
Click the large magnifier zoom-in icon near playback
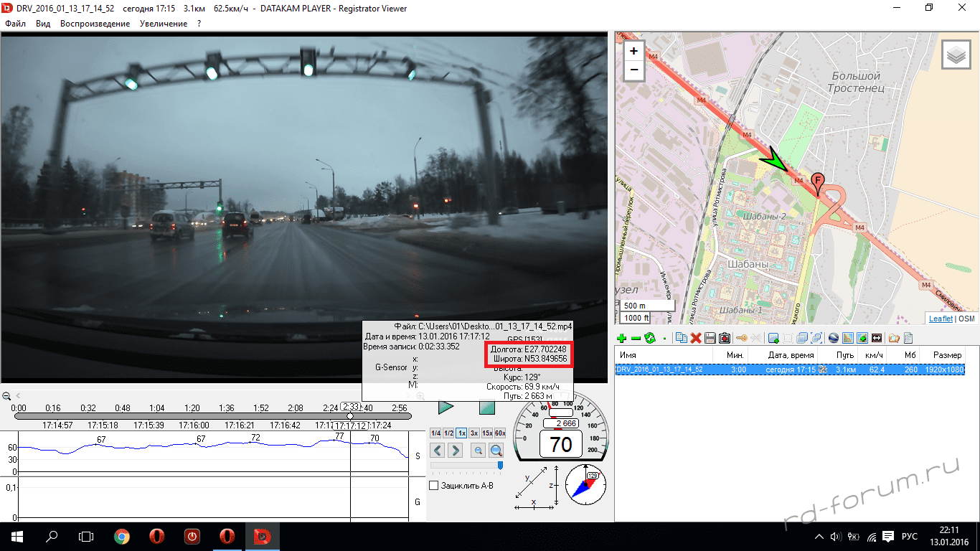496,451
